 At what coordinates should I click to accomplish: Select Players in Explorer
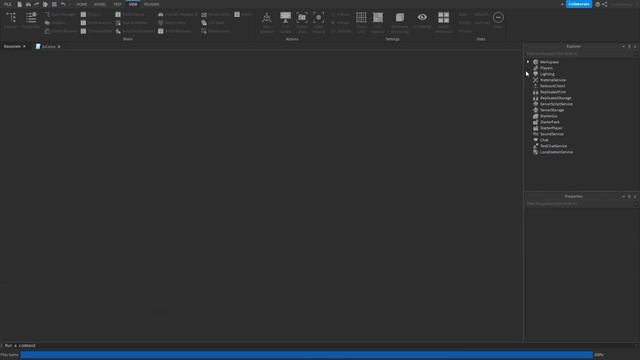[546, 68]
